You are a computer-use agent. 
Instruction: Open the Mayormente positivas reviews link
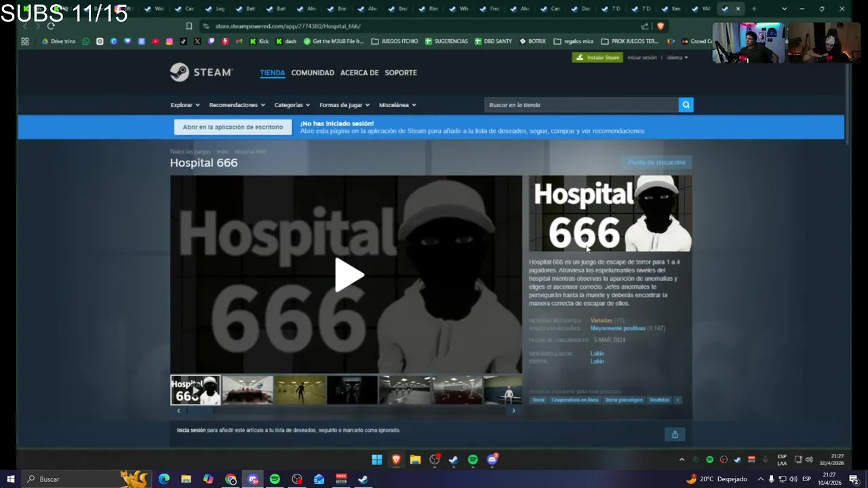[618, 328]
